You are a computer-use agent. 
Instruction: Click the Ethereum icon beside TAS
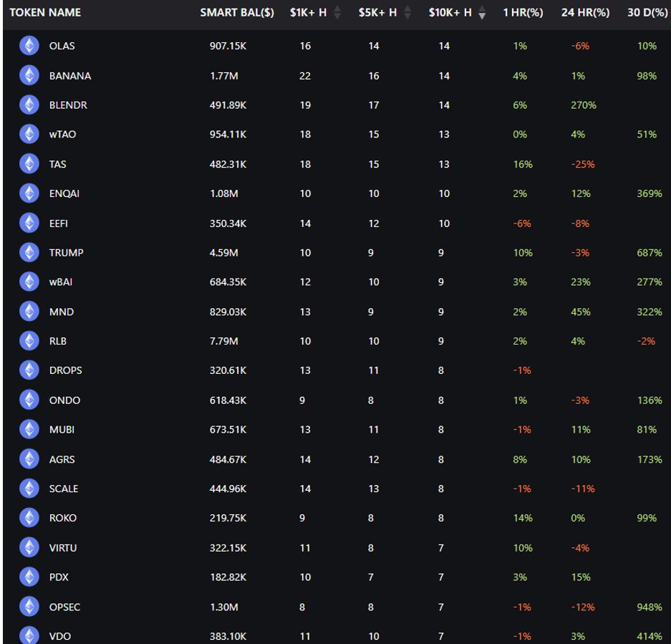29,164
